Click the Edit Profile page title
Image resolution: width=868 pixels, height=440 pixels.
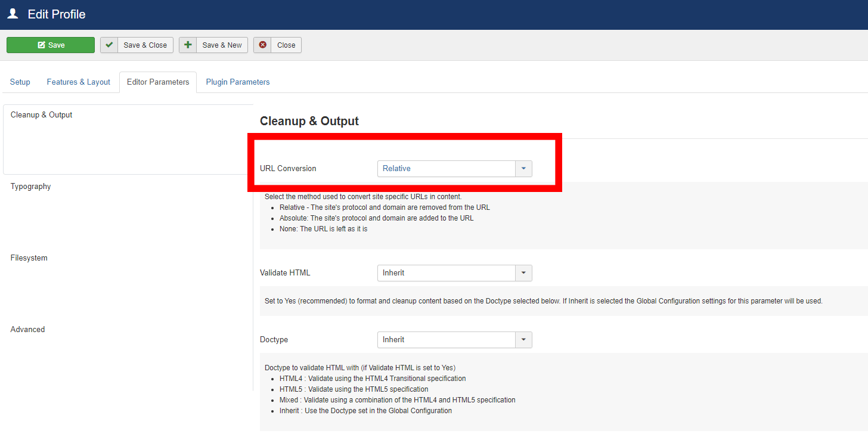point(57,14)
